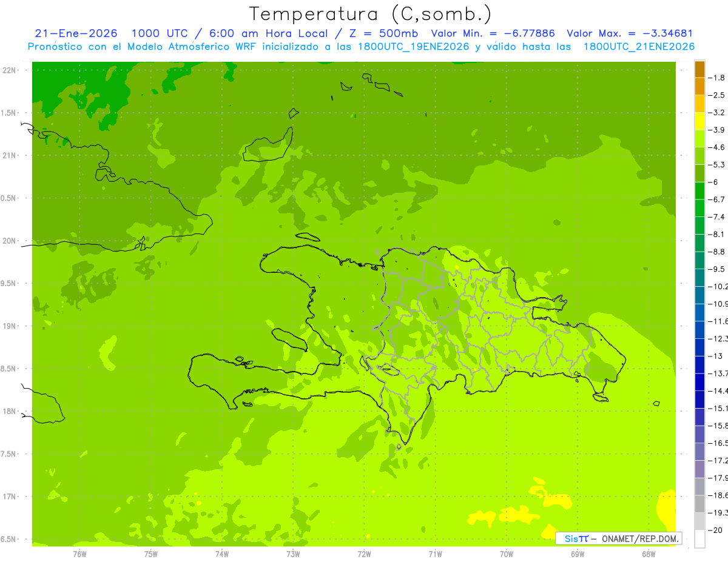Image resolution: width=728 pixels, height=562 pixels.
Task: Click the "70W" longitude label
Action: [507, 554]
